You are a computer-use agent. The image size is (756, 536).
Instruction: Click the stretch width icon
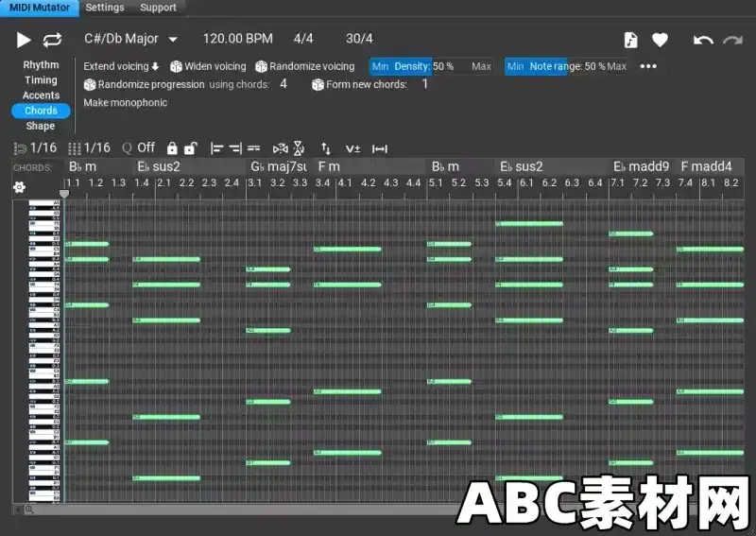pyautogui.click(x=380, y=149)
